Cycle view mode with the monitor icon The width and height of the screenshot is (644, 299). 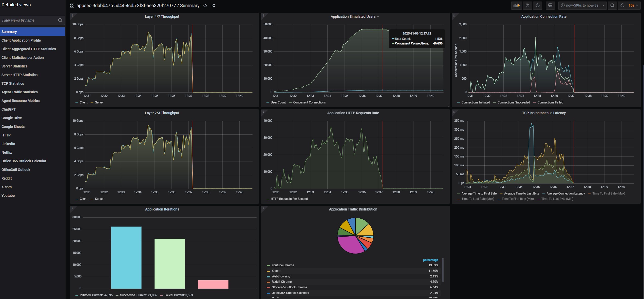[550, 5]
